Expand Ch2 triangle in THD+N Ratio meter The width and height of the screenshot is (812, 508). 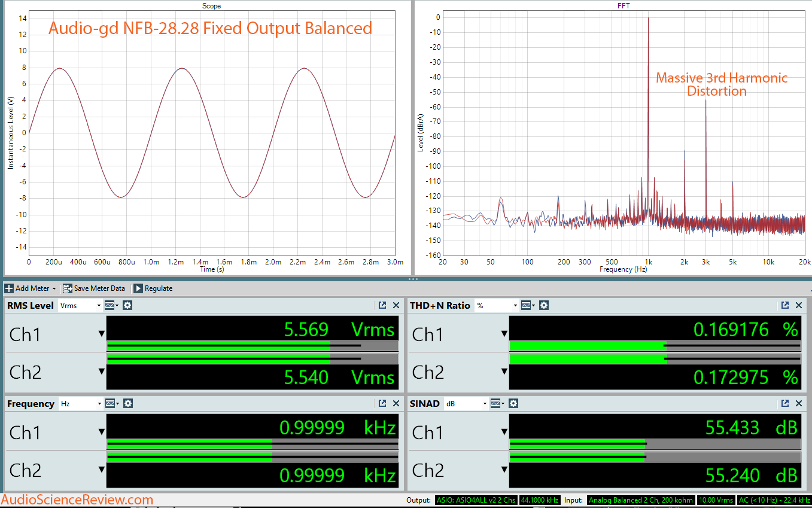pos(504,372)
